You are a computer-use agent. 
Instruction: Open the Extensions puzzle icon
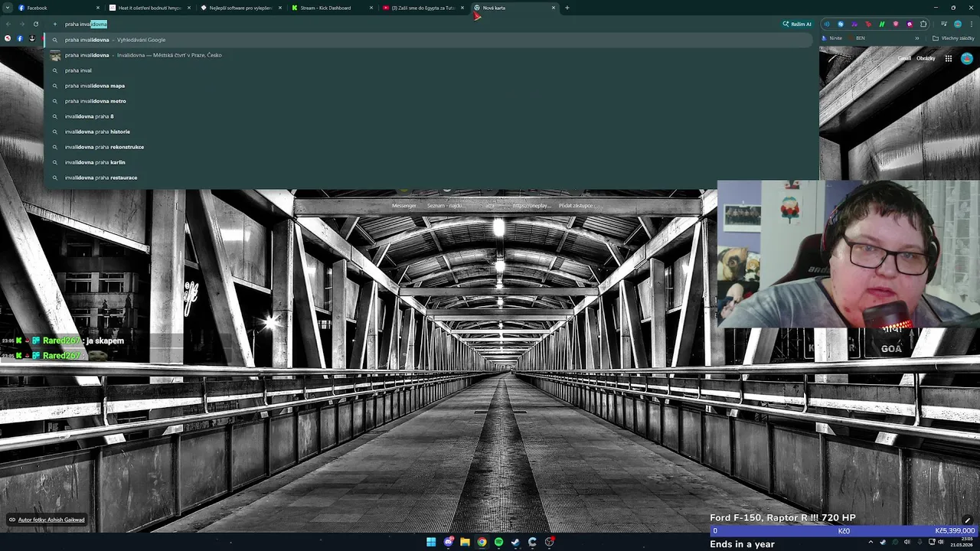pos(923,24)
